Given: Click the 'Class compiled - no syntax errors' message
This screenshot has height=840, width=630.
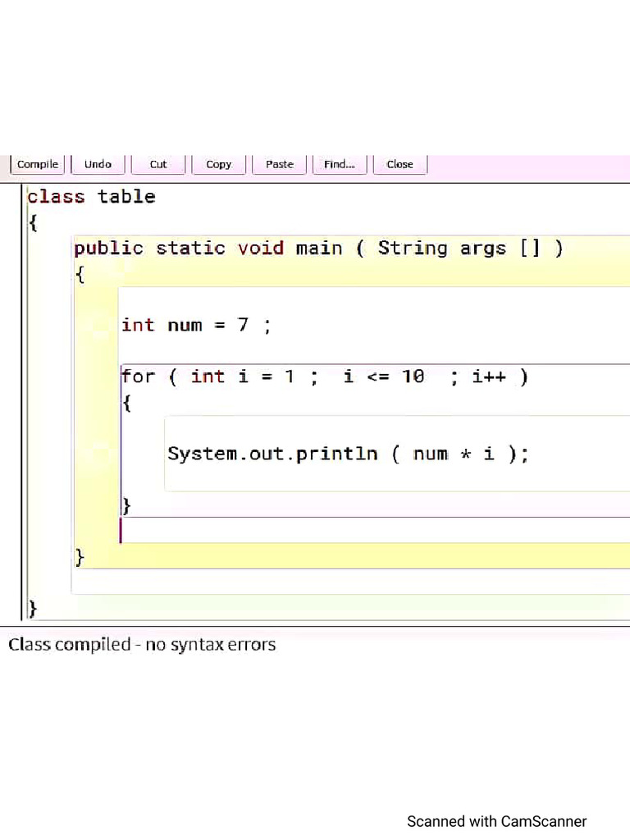Looking at the screenshot, I should 142,644.
